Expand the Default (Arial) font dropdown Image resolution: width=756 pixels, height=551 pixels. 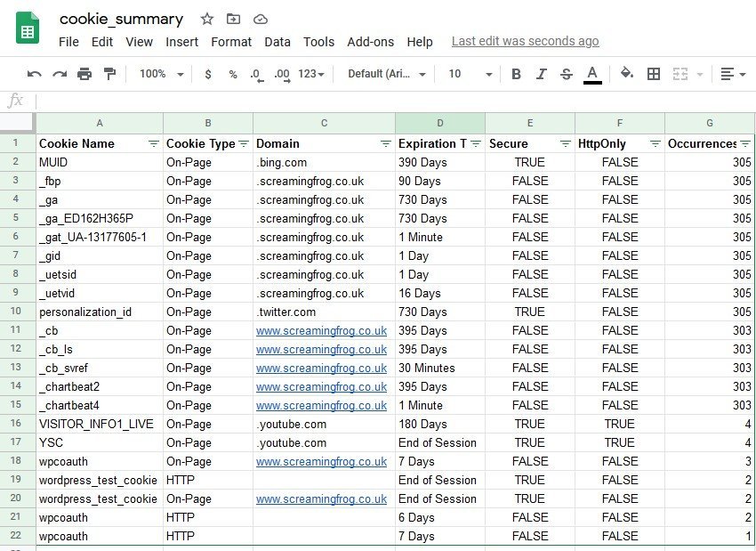coord(387,74)
